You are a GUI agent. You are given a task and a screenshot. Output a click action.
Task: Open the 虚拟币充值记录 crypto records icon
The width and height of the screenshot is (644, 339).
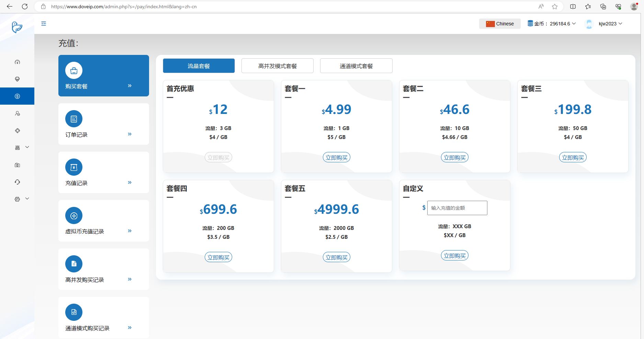(74, 216)
